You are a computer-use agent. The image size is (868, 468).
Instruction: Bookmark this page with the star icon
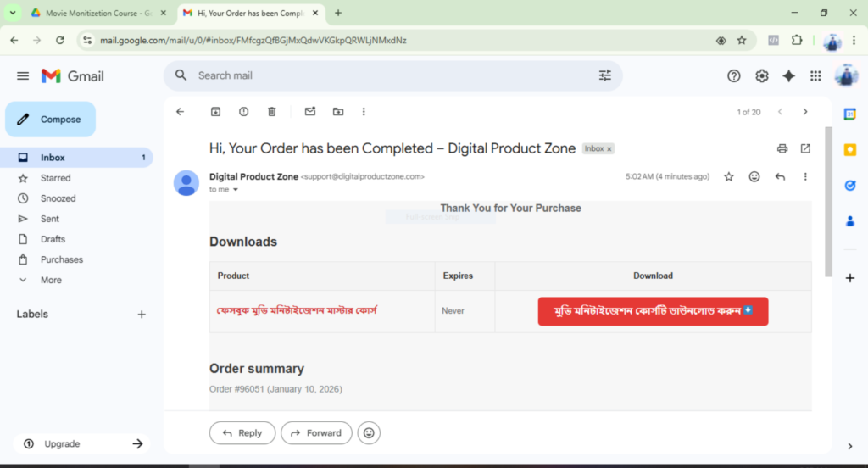(742, 40)
